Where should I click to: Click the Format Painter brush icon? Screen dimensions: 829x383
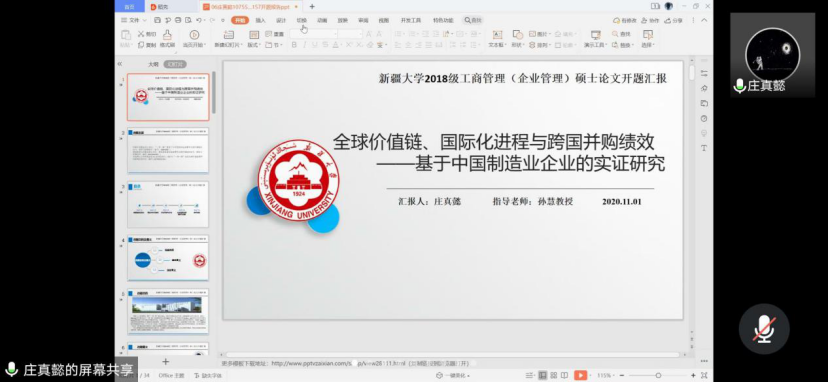167,35
